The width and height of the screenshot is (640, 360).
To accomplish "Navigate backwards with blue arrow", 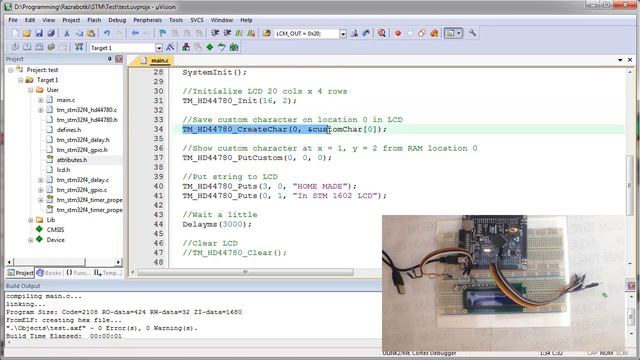I will tap(135, 33).
